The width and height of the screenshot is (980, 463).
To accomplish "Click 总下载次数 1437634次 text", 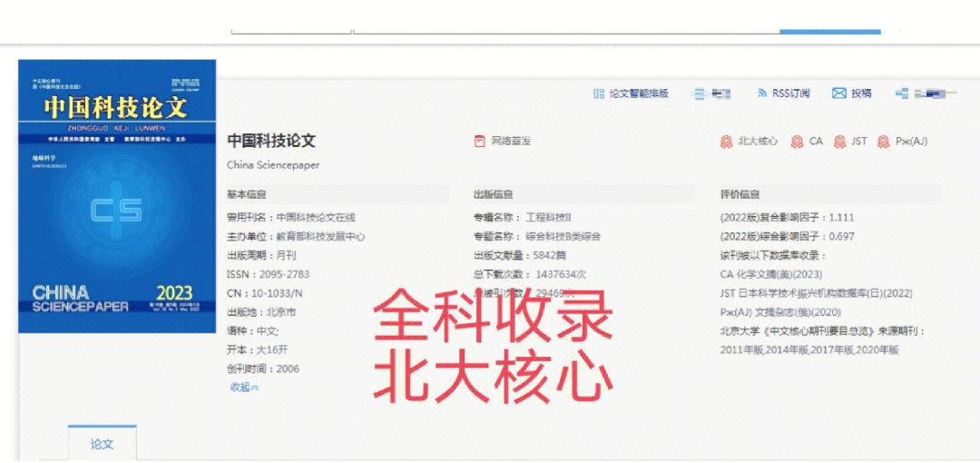I will (x=529, y=274).
